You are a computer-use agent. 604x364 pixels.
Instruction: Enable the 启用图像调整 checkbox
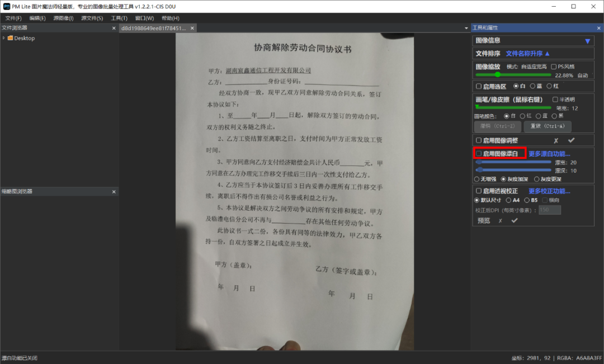[478, 140]
